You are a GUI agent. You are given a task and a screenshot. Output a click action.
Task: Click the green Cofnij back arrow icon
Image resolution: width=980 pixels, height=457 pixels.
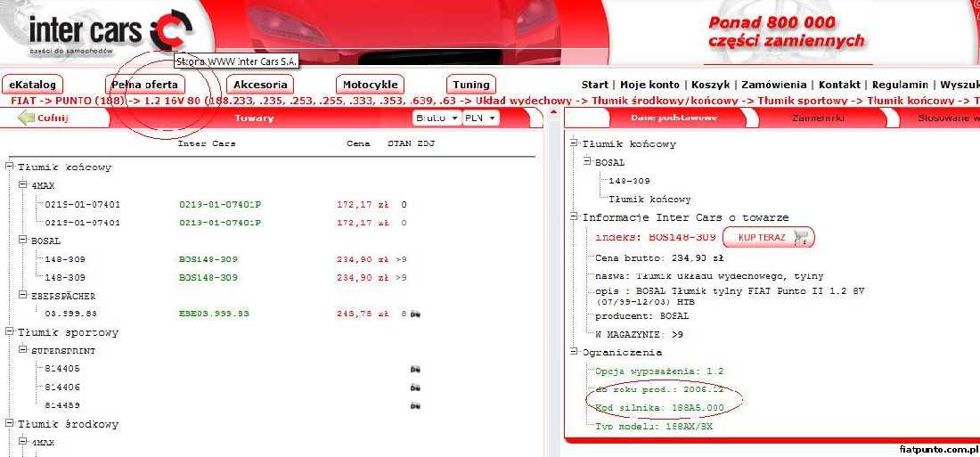point(25,118)
